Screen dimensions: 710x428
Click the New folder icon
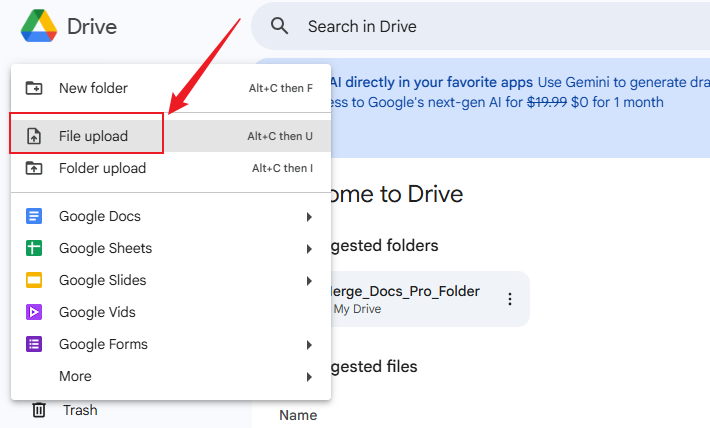[x=34, y=88]
